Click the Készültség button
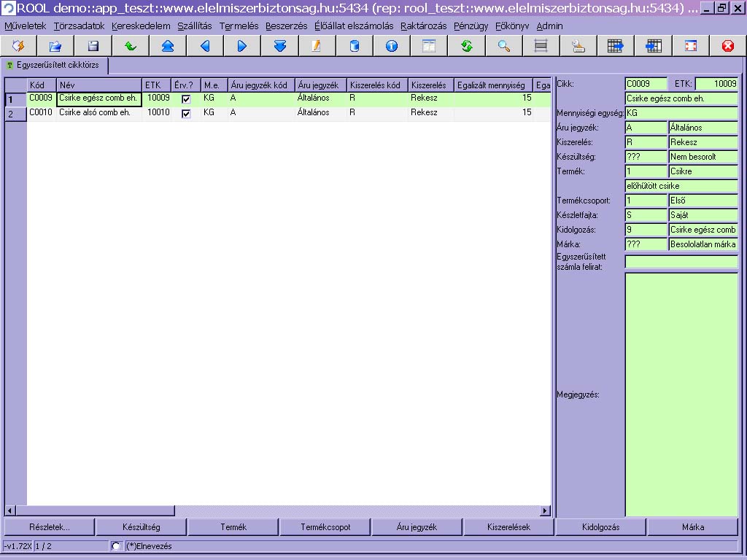The image size is (747, 560). pyautogui.click(x=141, y=527)
